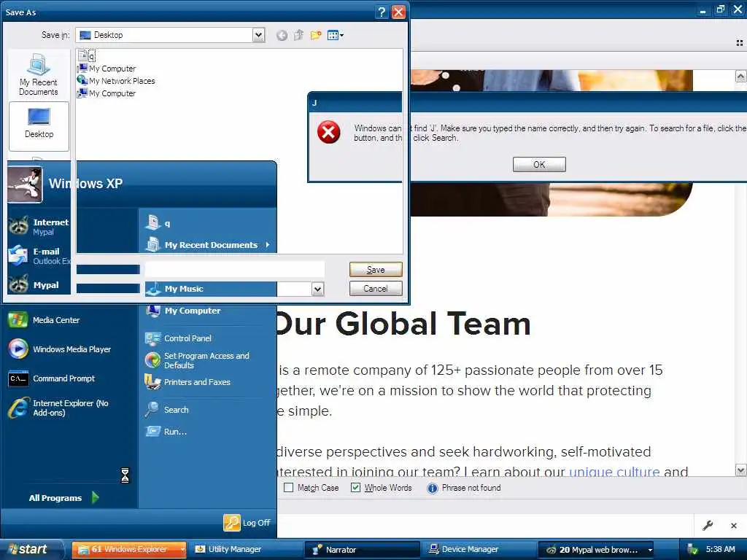Toggle Match Case checkbox in find bar
747x560 pixels.
point(289,488)
